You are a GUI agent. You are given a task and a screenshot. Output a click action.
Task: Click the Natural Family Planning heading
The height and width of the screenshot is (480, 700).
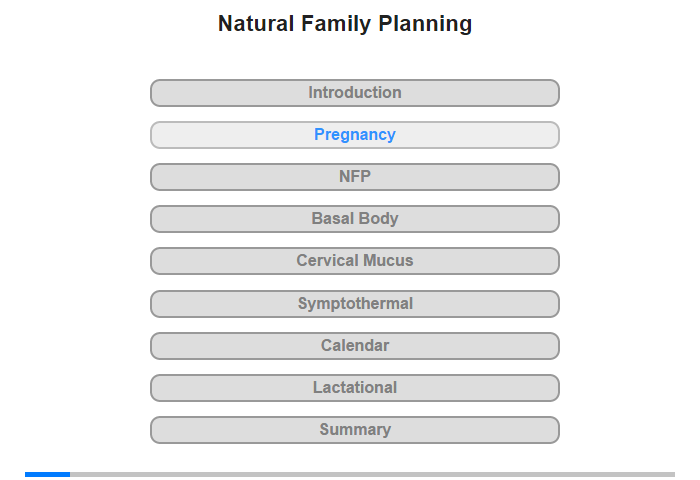click(x=345, y=24)
